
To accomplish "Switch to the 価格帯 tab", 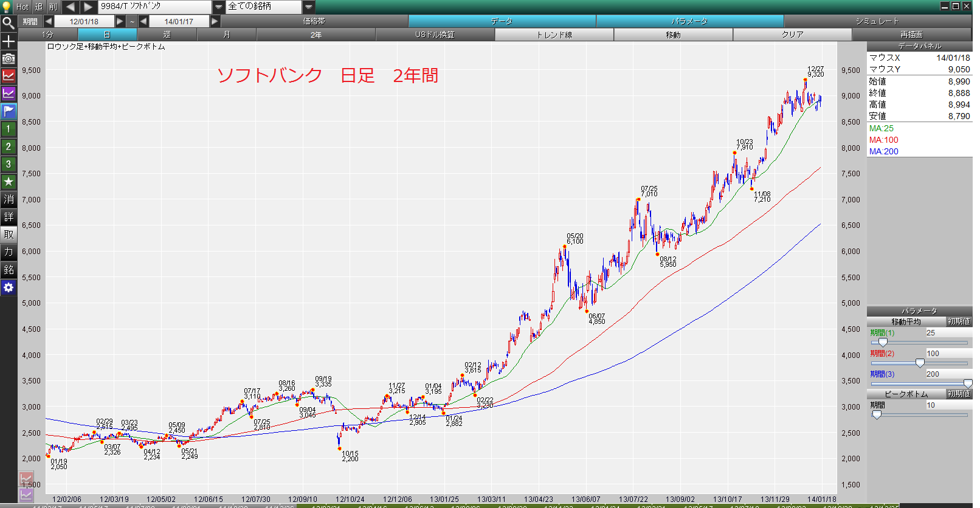I will click(x=314, y=21).
